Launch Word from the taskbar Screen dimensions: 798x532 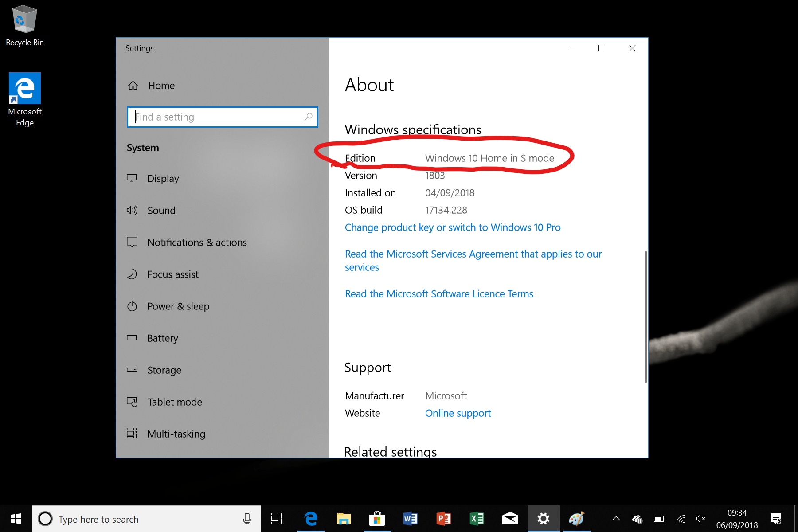(x=410, y=519)
